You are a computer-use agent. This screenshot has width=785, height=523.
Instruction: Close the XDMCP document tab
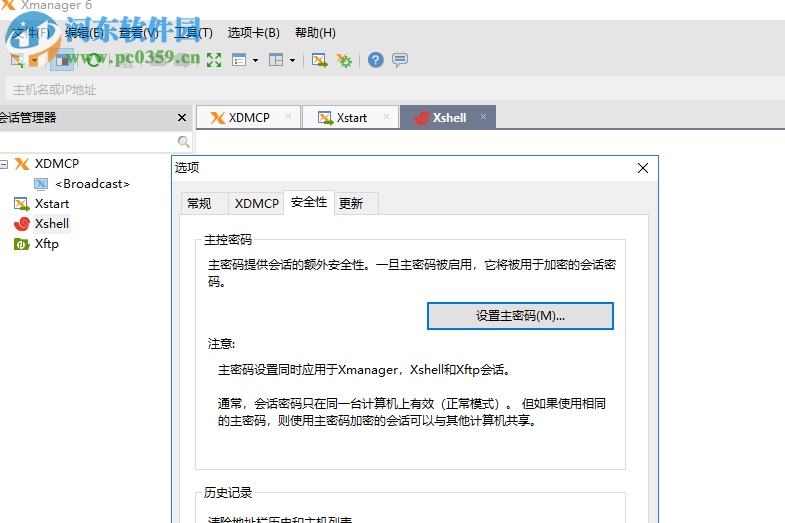click(288, 117)
